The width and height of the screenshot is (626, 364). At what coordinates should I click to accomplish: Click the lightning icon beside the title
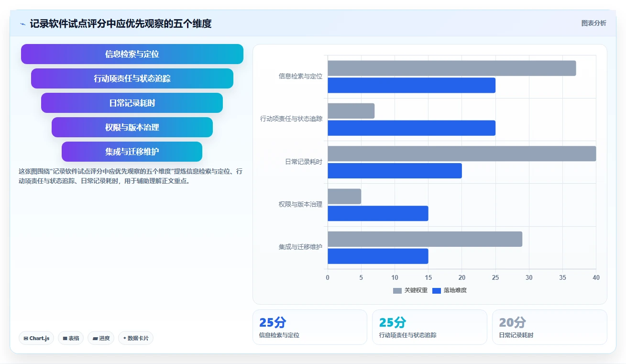pyautogui.click(x=22, y=24)
